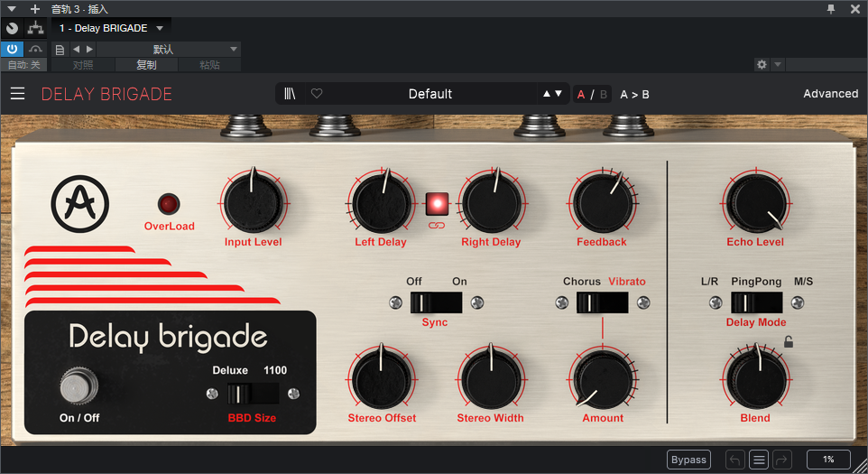
Task: Add insert with plus icon
Action: [x=35, y=9]
